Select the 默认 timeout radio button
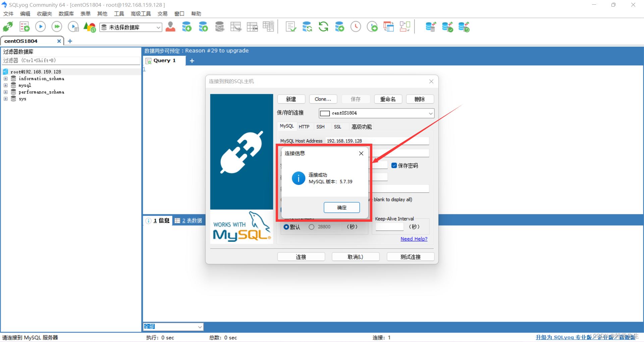The image size is (644, 342). 286,227
